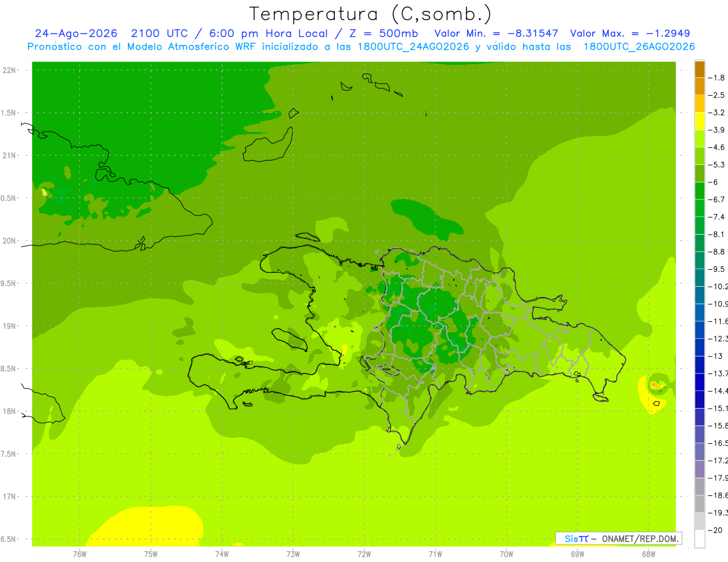Pick the green swatch between -7.4 and -8.1
Viewport: 728px width, 562px height.
[699, 226]
